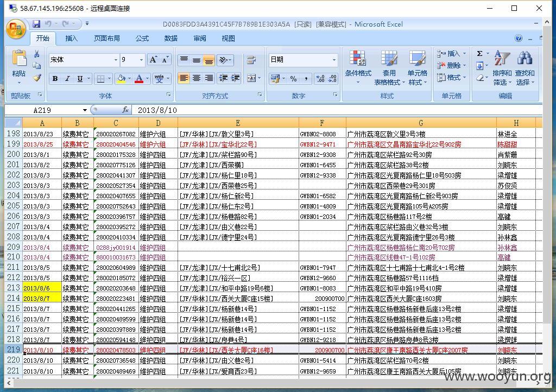Toggle Underline formatting
The height and width of the screenshot is (392, 556).
(80, 79)
